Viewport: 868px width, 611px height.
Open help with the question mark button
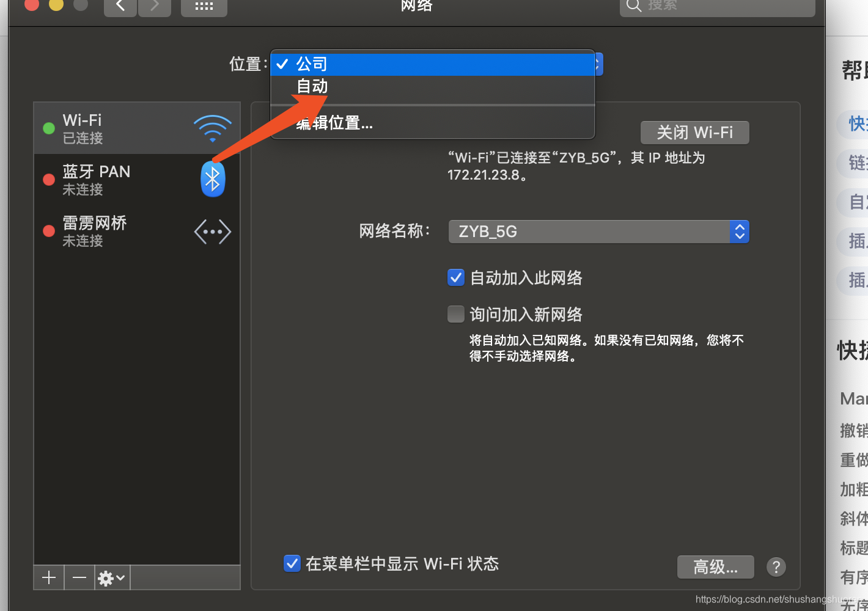776,567
